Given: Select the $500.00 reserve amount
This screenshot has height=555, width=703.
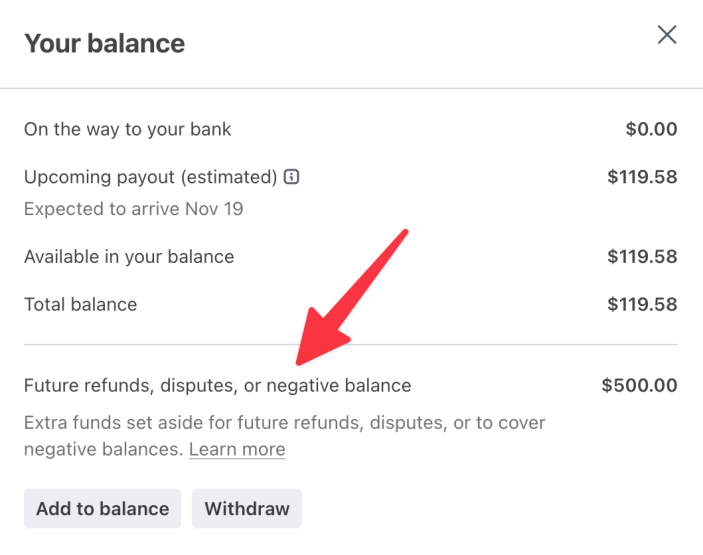Looking at the screenshot, I should 639,385.
